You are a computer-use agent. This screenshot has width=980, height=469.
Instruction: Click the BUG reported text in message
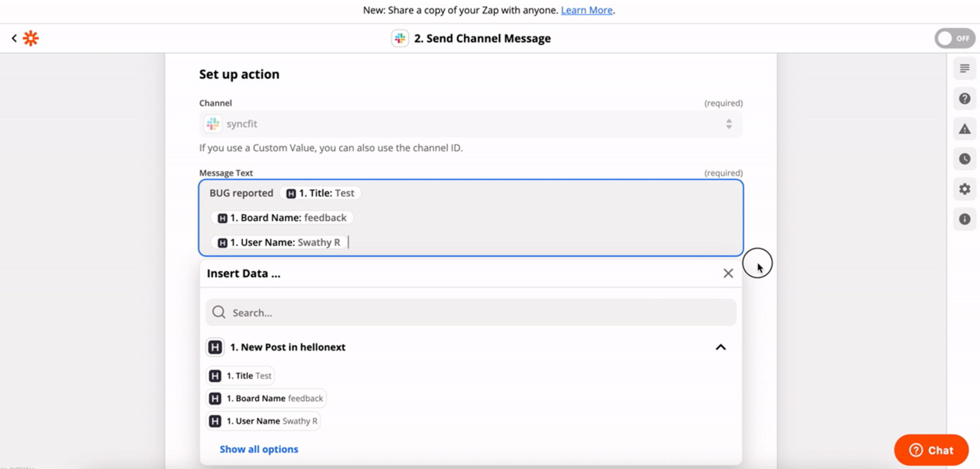(241, 193)
